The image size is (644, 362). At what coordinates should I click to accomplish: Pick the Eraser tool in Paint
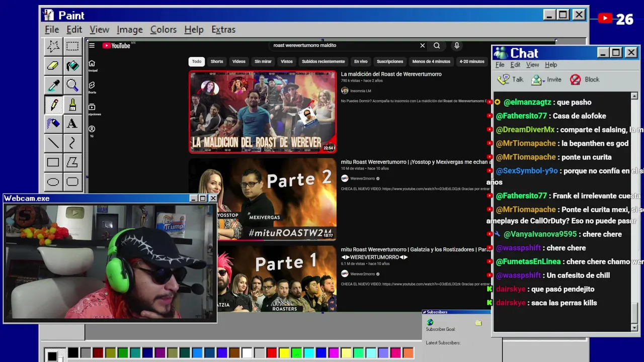pos(53,66)
